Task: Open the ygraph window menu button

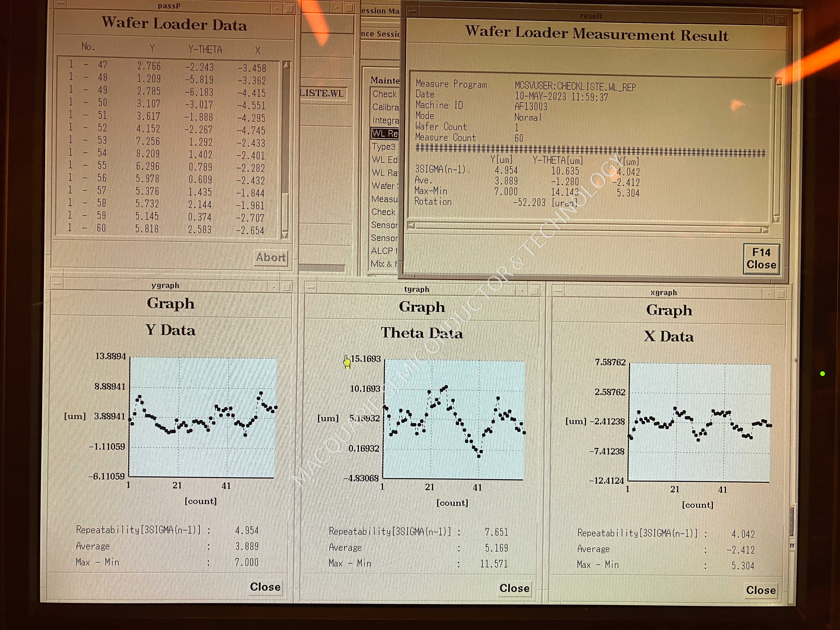Action: (x=57, y=284)
